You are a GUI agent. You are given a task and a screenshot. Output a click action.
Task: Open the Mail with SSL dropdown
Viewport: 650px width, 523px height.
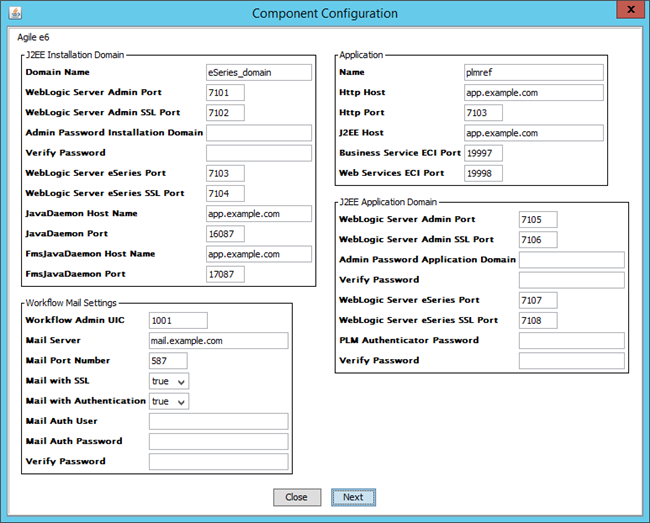169,381
